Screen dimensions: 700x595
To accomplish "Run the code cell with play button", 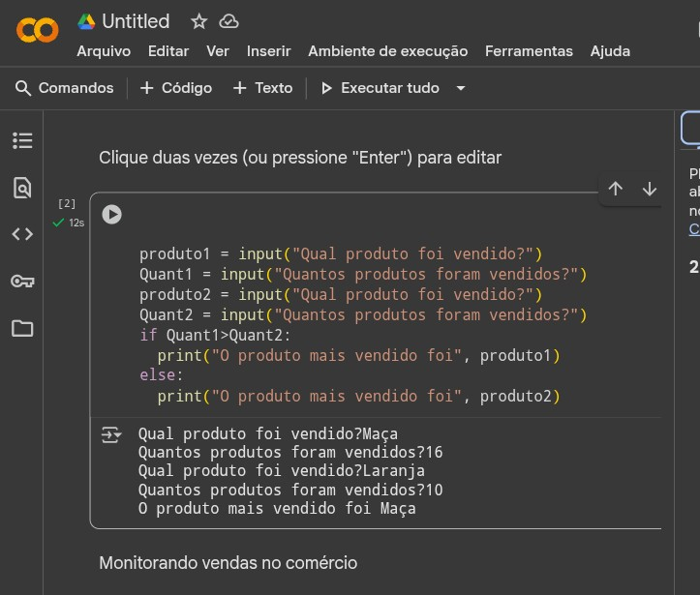I will click(x=112, y=215).
